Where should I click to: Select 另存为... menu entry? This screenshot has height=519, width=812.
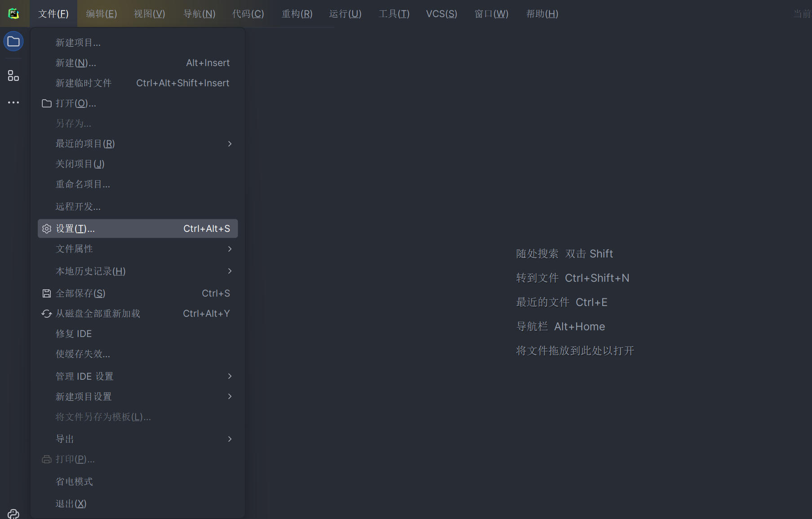pyautogui.click(x=138, y=124)
